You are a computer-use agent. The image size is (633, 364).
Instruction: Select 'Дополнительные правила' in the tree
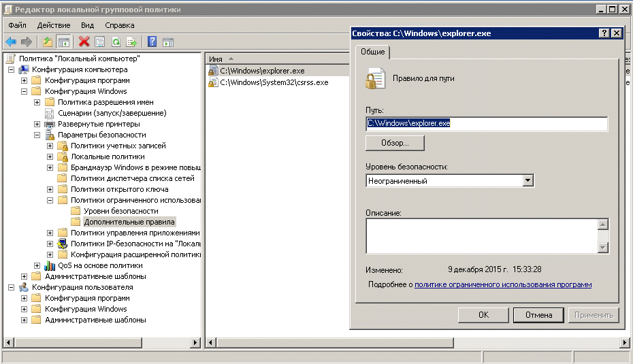(x=129, y=222)
